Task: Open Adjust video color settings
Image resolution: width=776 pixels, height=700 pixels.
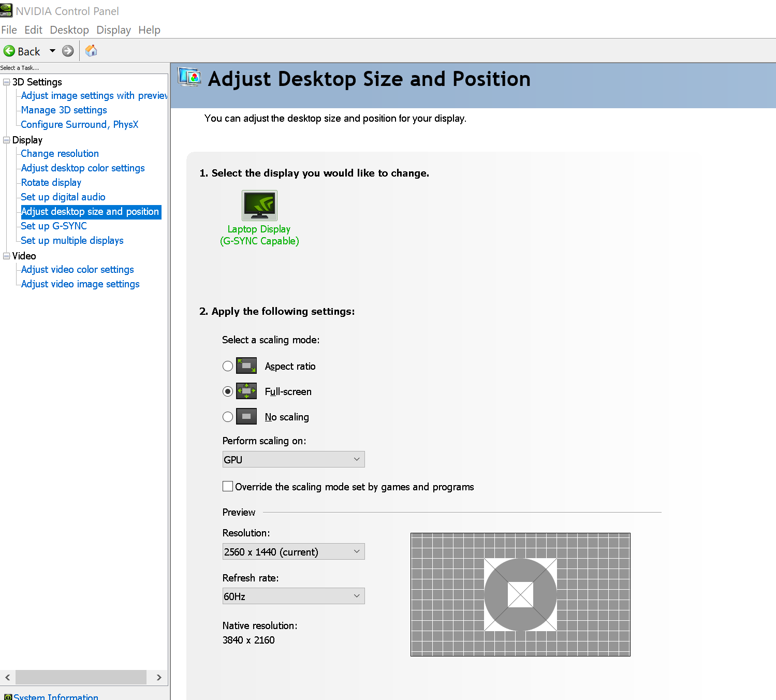Action: pyautogui.click(x=77, y=270)
